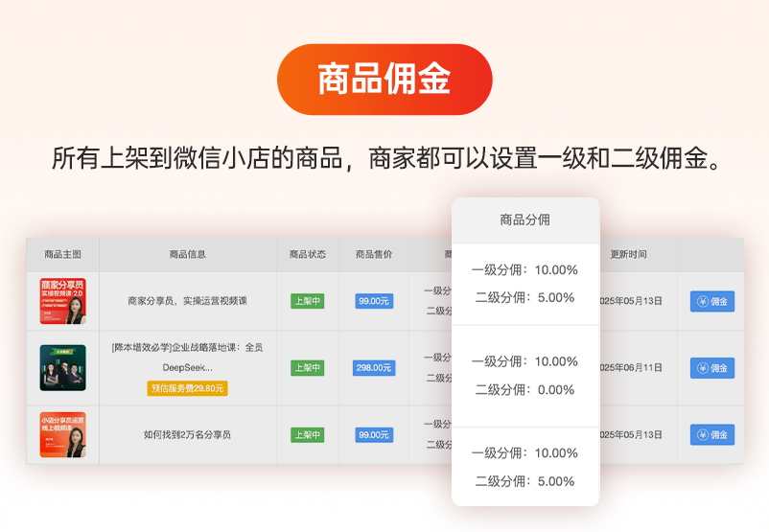Click the 商品状态 column header
The width and height of the screenshot is (769, 532).
[x=308, y=254]
